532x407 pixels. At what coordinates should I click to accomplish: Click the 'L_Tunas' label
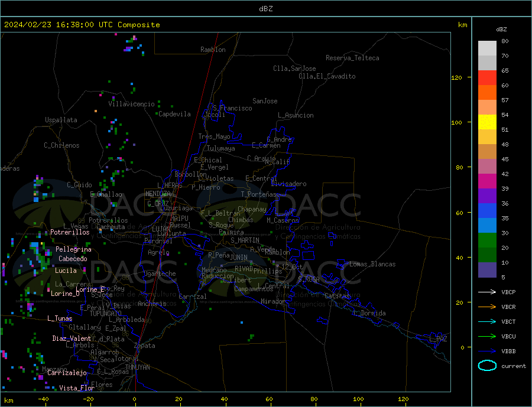[x=60, y=318]
